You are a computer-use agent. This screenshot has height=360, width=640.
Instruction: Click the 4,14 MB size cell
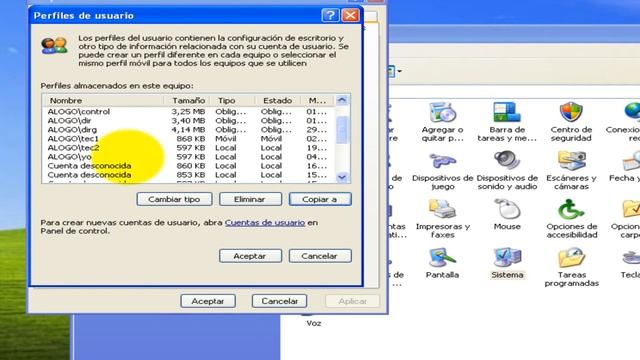[x=188, y=129]
